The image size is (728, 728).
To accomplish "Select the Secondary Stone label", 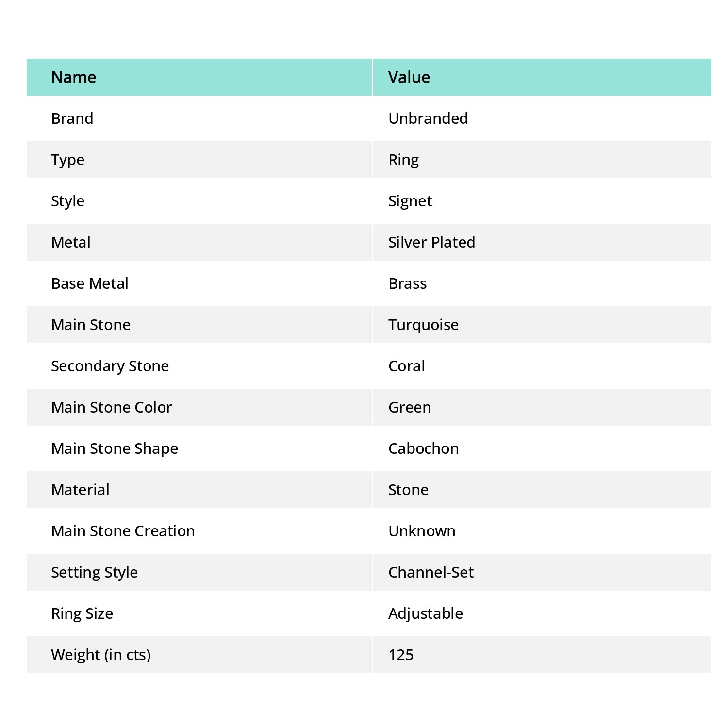I will (110, 366).
